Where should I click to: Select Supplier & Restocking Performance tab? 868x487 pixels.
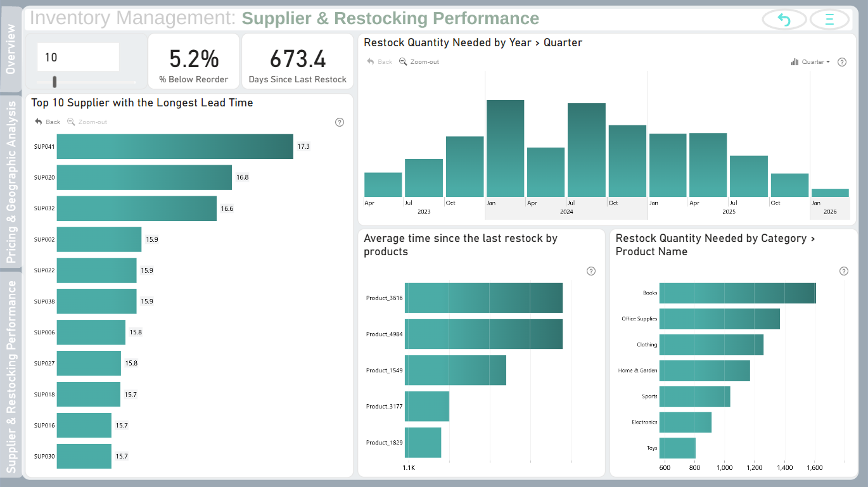coord(11,377)
